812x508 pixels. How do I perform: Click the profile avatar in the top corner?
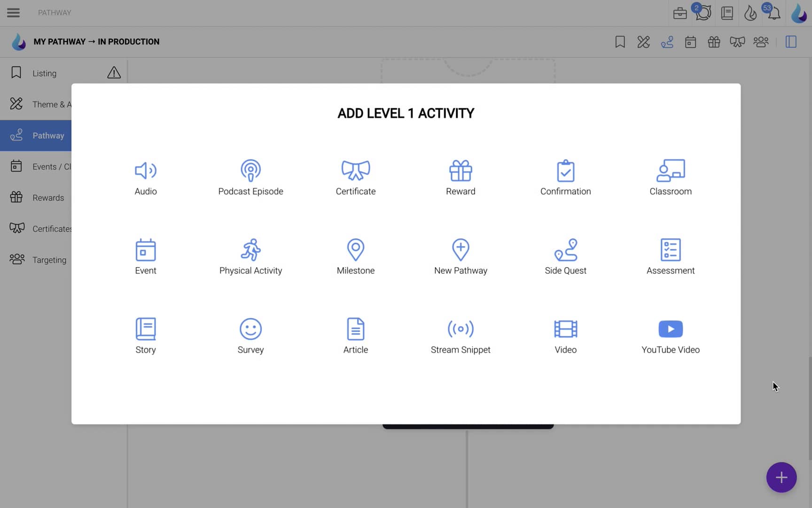pos(799,13)
